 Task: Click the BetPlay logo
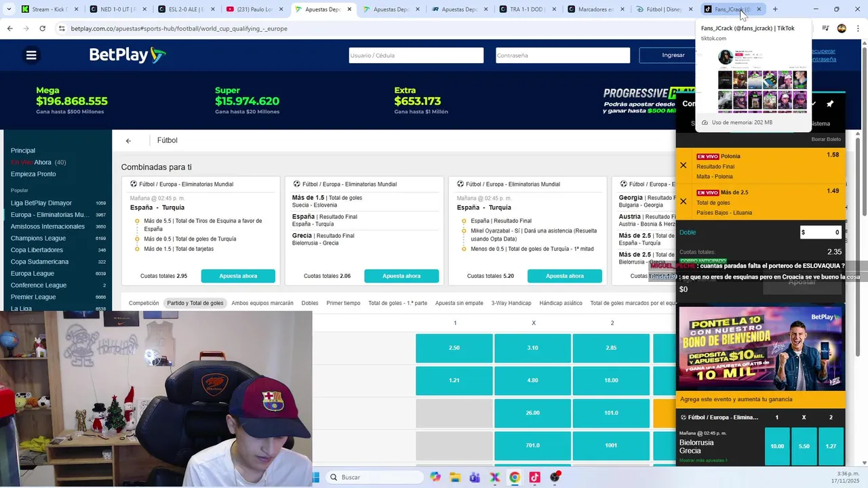tap(127, 56)
